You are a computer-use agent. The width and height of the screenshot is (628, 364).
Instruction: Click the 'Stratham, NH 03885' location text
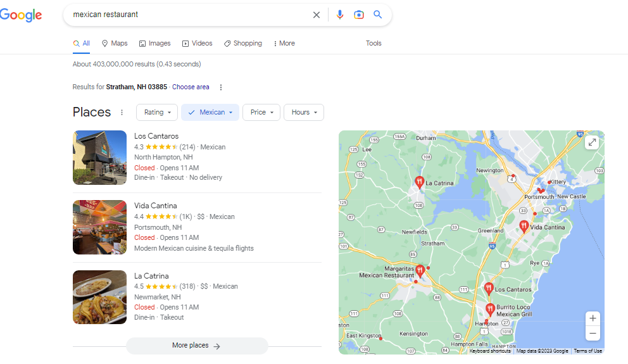click(137, 87)
